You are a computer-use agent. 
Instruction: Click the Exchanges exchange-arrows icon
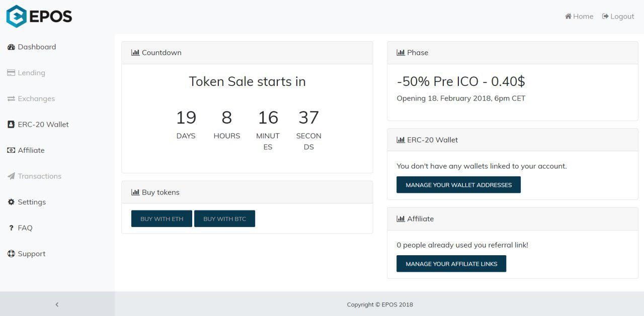click(x=11, y=98)
